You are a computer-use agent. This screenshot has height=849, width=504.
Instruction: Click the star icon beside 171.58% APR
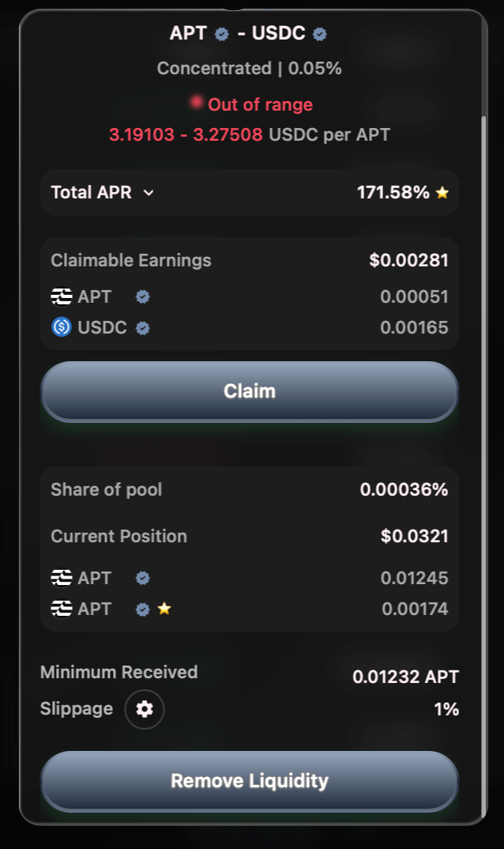pyautogui.click(x=442, y=192)
